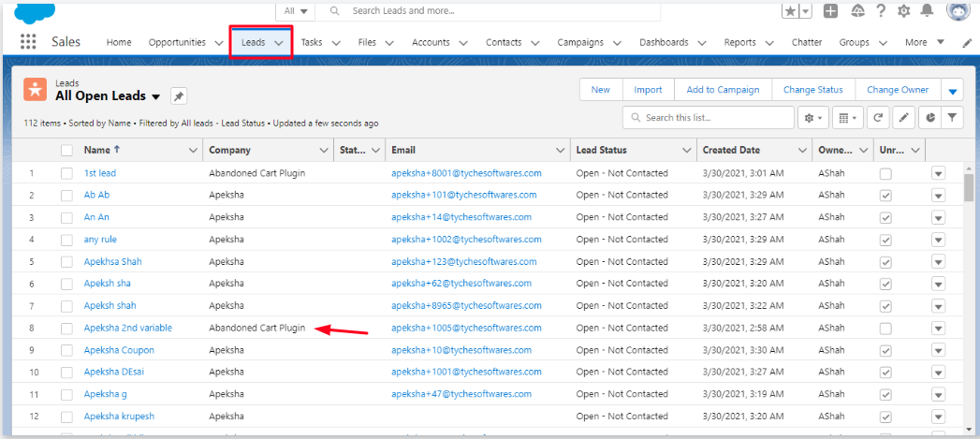Expand the All Open Leads view dropdown
Screen dimensions: 980x439
[155, 96]
